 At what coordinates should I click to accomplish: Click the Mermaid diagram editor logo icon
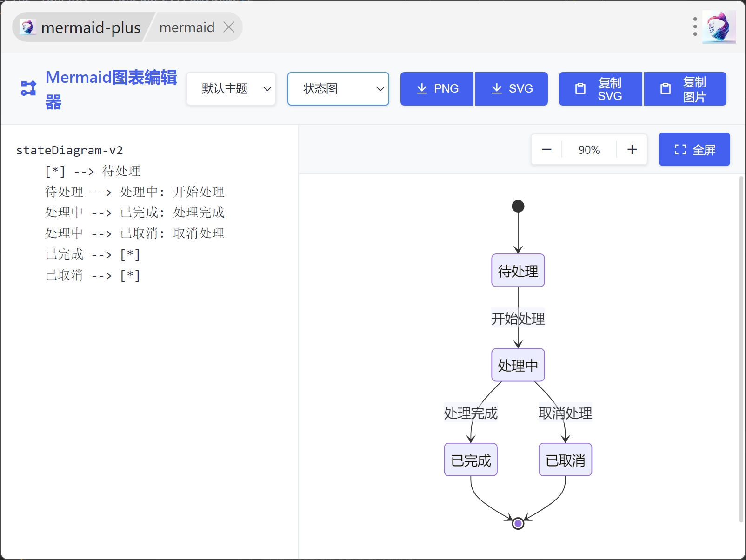point(28,88)
